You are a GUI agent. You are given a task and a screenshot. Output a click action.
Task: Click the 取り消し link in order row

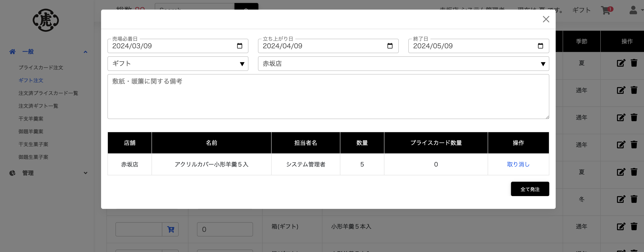(518, 164)
